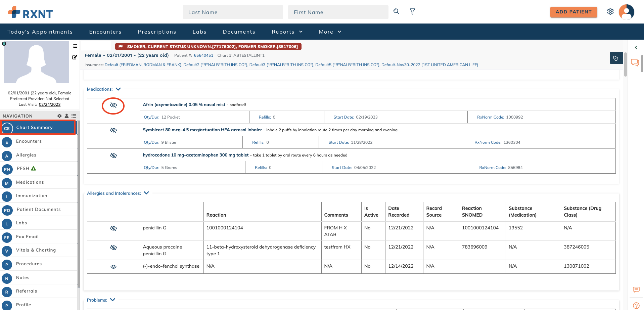This screenshot has width=644, height=310.
Task: Click the ADD PATIENT button
Action: tap(573, 12)
